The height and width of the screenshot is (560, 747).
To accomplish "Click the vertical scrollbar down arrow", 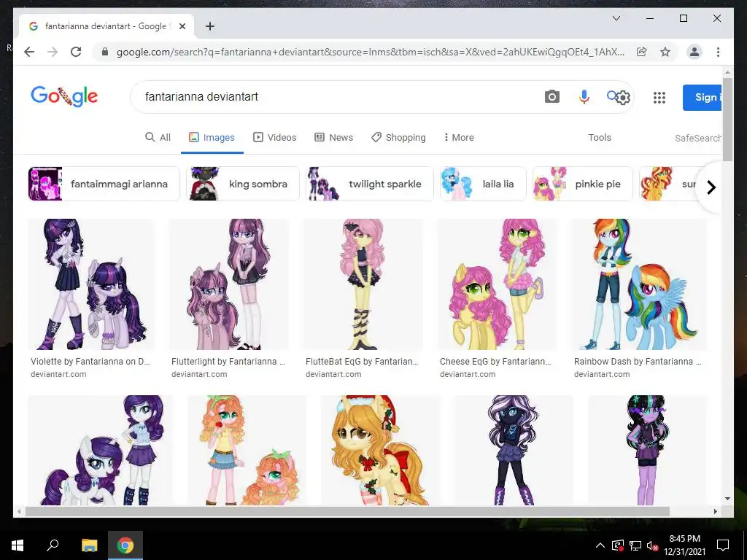I will (727, 499).
